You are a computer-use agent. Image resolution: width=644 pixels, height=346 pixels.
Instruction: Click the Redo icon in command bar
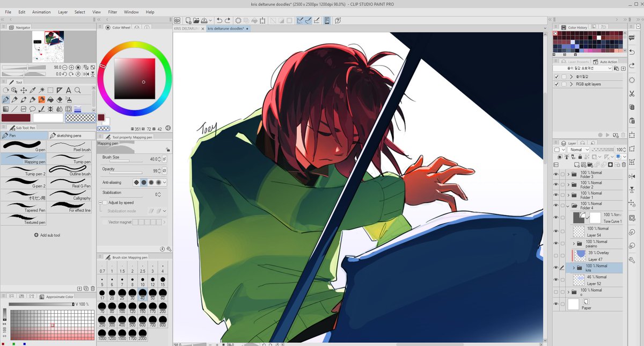(x=228, y=20)
